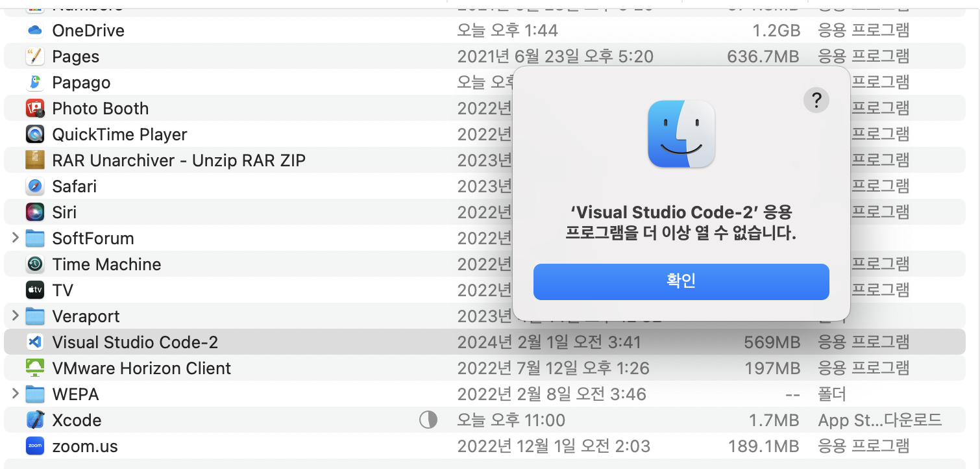The image size is (980, 469).
Task: Click the Xcode download progress indicator
Action: tap(428, 420)
